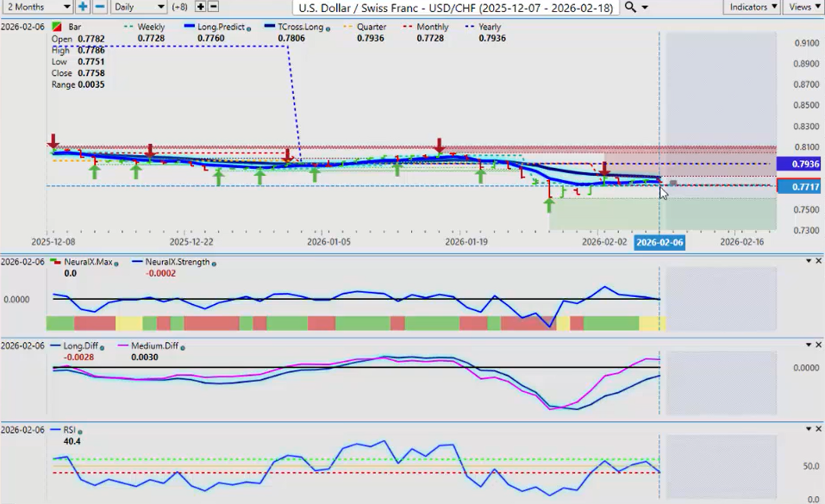825x504 pixels.
Task: Click the Bar chart type icon in legend
Action: (56, 28)
